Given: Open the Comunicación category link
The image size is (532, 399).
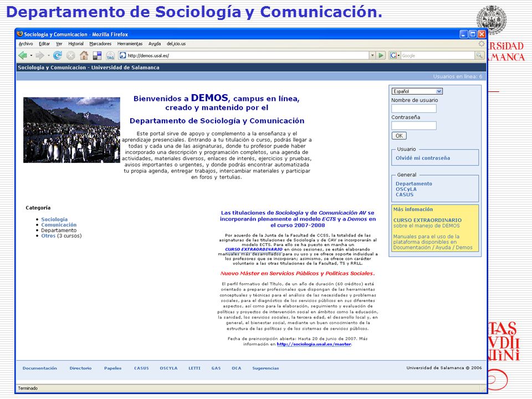Looking at the screenshot, I should 59,224.
